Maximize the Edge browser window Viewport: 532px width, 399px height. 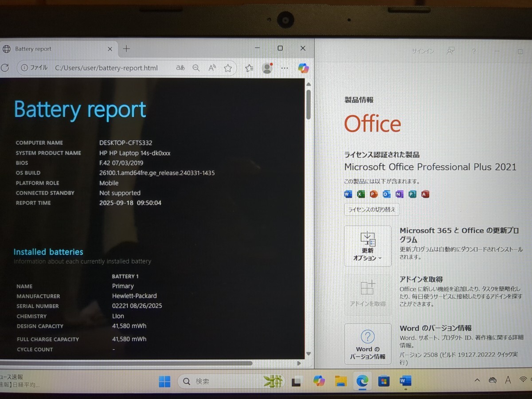280,48
